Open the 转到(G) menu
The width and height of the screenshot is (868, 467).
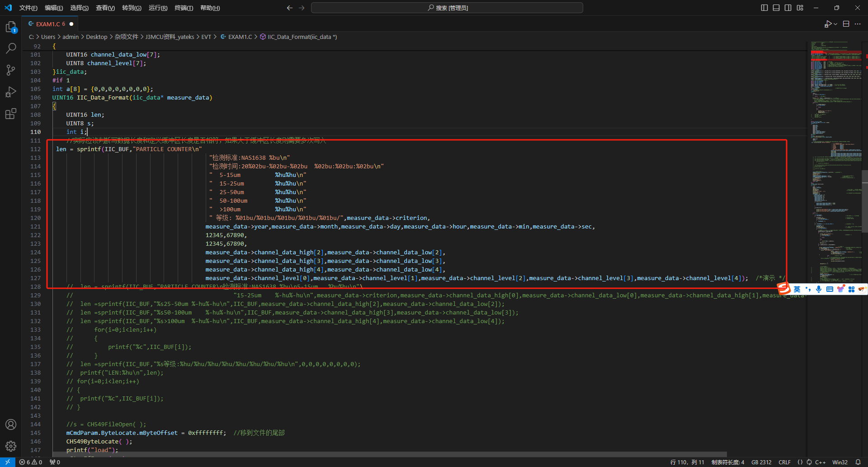(x=132, y=8)
